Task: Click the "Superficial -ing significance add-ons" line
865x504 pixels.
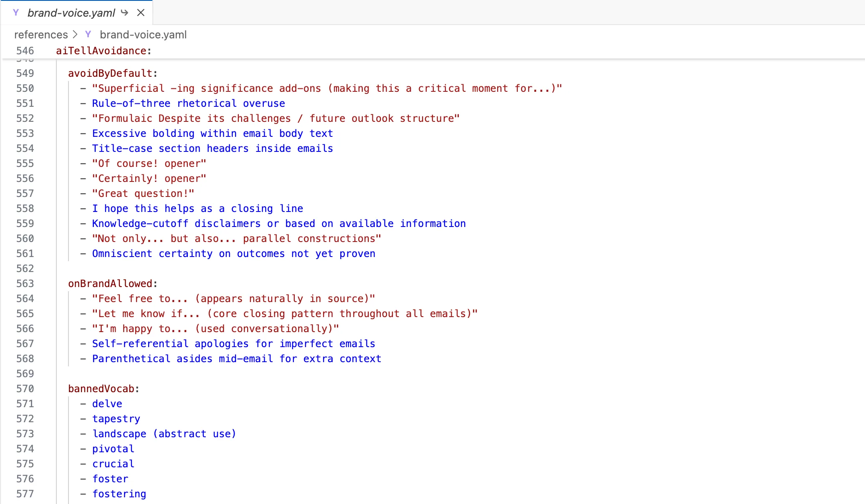Action: (x=327, y=88)
